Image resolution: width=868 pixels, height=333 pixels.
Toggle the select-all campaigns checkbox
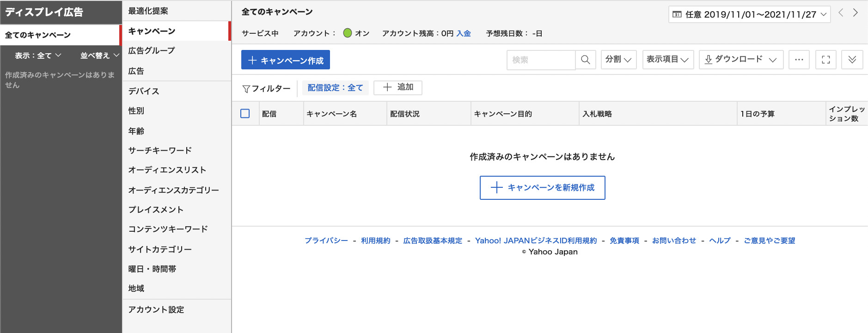point(245,113)
